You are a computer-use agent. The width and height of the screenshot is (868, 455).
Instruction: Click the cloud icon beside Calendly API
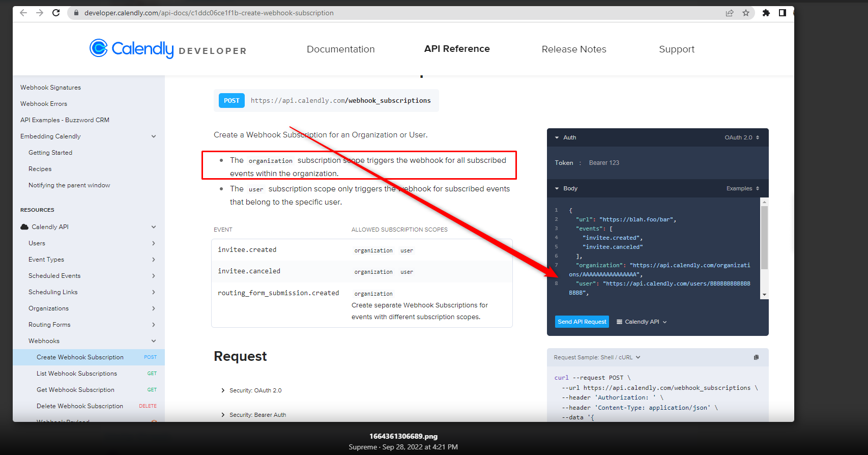(24, 227)
